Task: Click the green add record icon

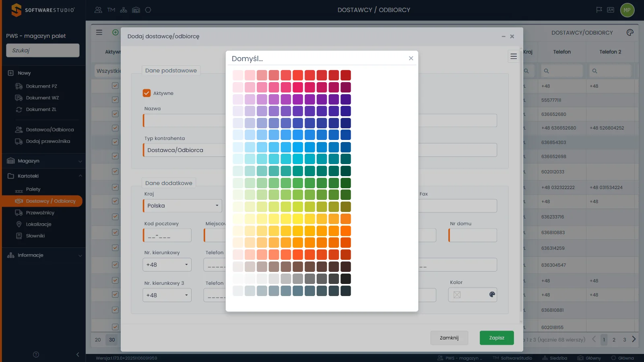Action: tap(116, 32)
